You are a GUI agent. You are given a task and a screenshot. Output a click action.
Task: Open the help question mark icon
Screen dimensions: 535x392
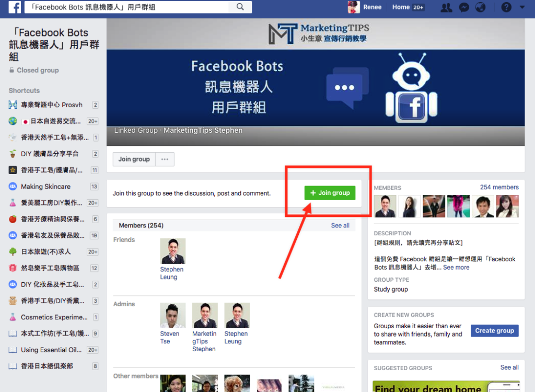pyautogui.click(x=506, y=7)
